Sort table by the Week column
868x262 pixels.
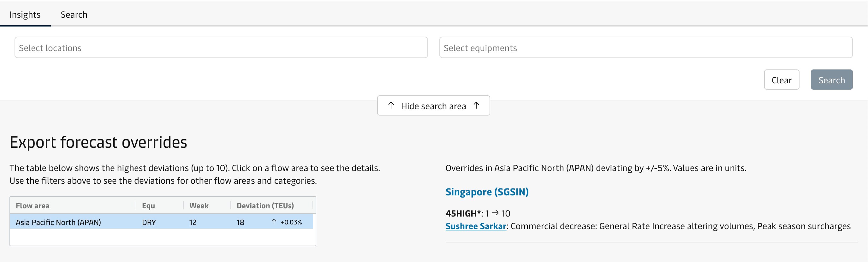(x=199, y=206)
